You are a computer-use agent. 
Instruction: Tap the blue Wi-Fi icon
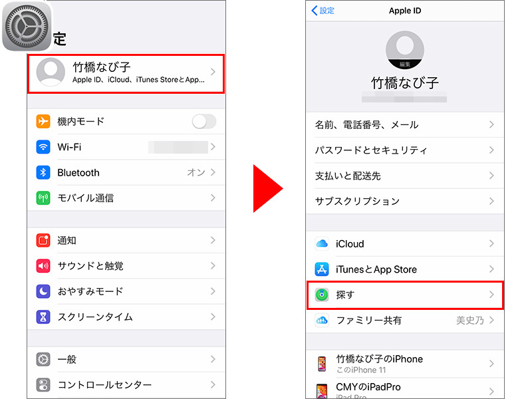[x=43, y=147]
